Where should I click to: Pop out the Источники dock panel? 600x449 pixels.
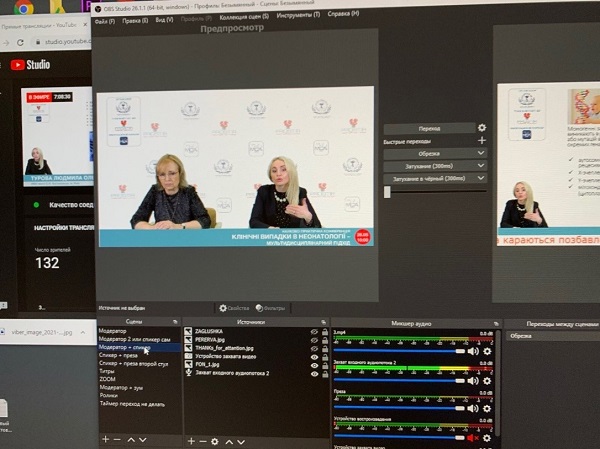click(324, 322)
